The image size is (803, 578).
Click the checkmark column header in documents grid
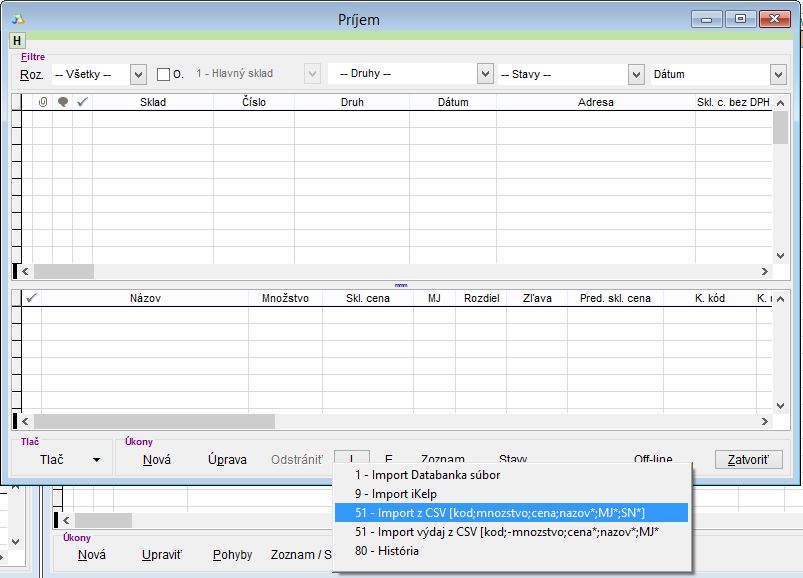[x=83, y=102]
